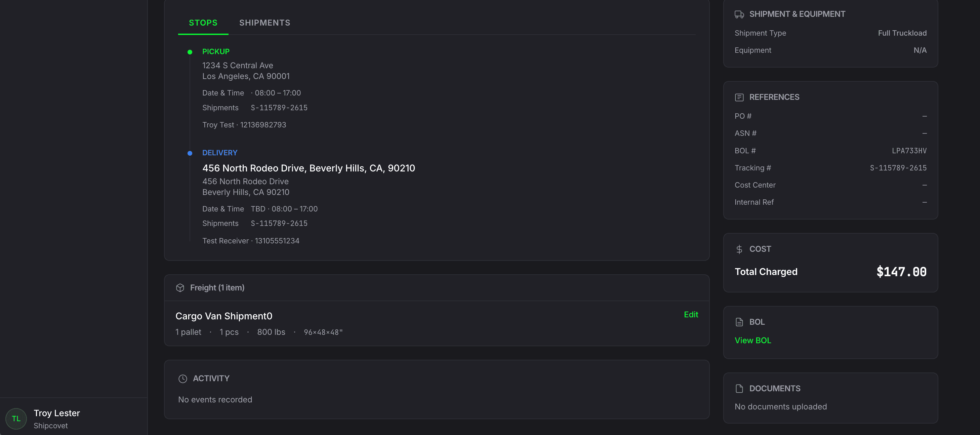Click the Total Charged amount $147.00

pos(901,272)
